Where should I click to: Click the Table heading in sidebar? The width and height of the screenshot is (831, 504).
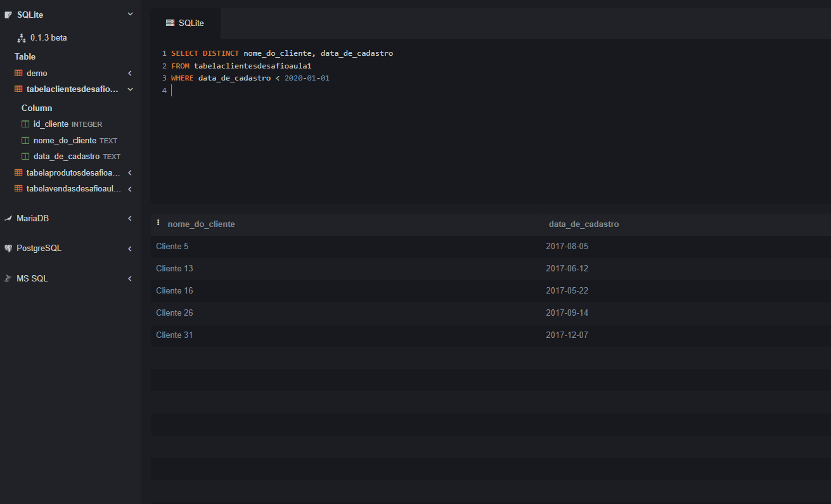[25, 57]
